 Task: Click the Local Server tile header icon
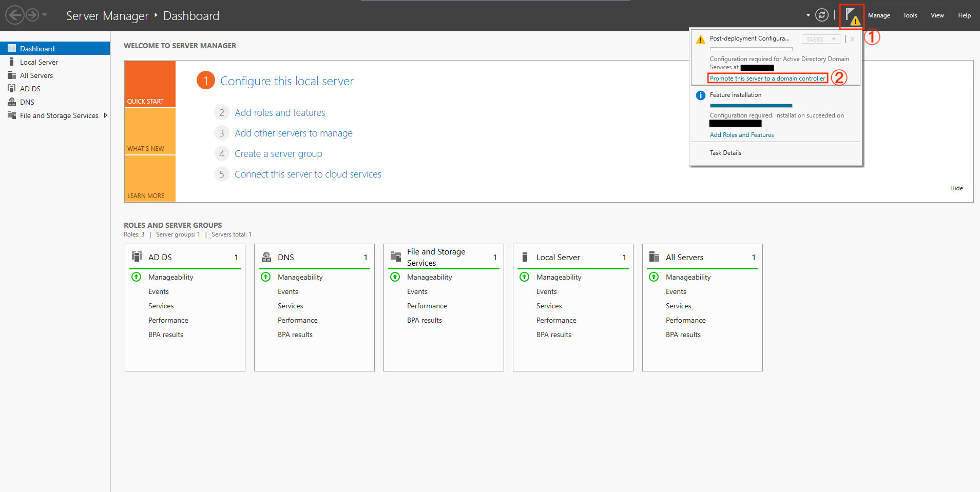[525, 257]
